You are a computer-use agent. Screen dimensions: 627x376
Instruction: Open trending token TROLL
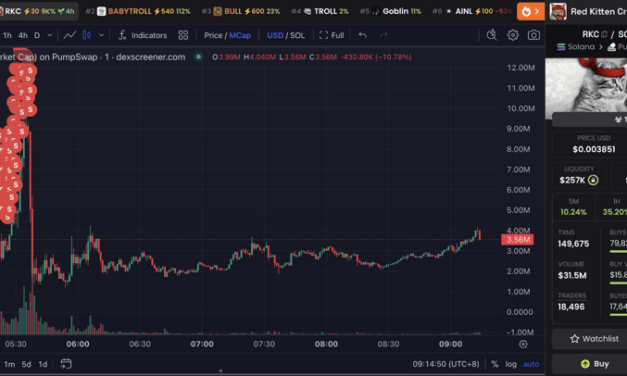point(319,11)
